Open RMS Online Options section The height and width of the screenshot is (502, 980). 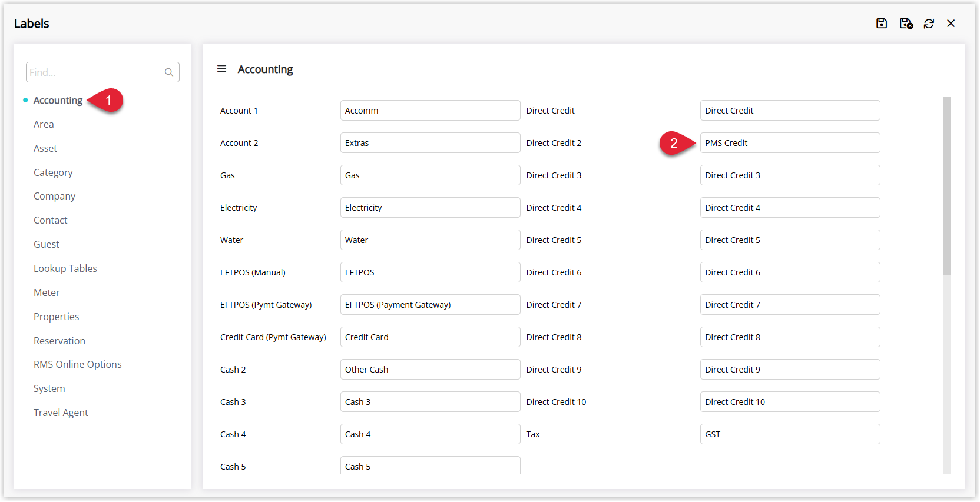78,364
